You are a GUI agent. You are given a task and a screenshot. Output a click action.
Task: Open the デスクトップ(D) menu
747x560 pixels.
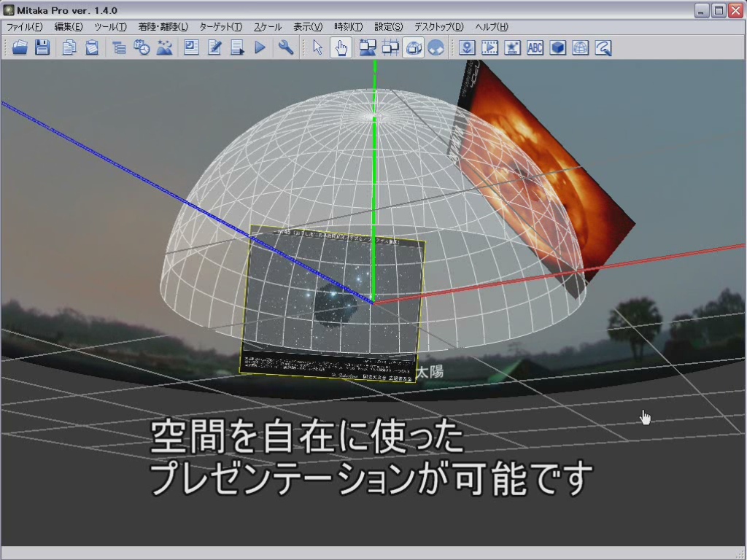click(x=438, y=27)
